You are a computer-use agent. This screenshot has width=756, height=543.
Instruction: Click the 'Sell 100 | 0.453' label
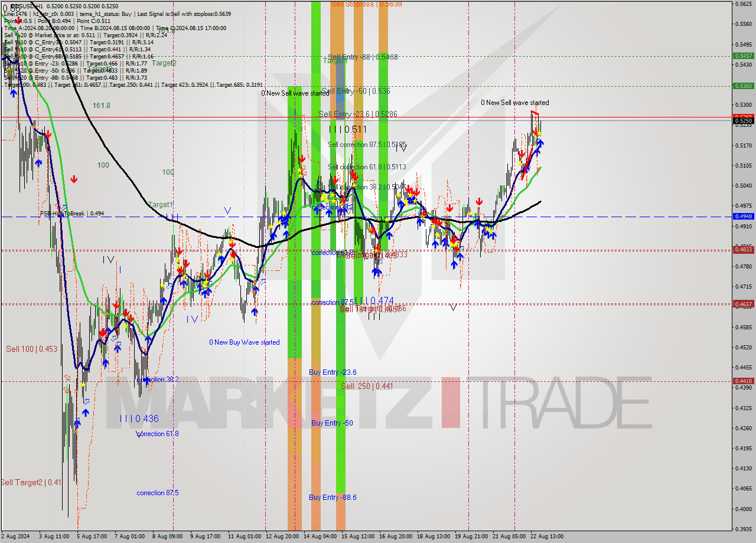pyautogui.click(x=32, y=349)
